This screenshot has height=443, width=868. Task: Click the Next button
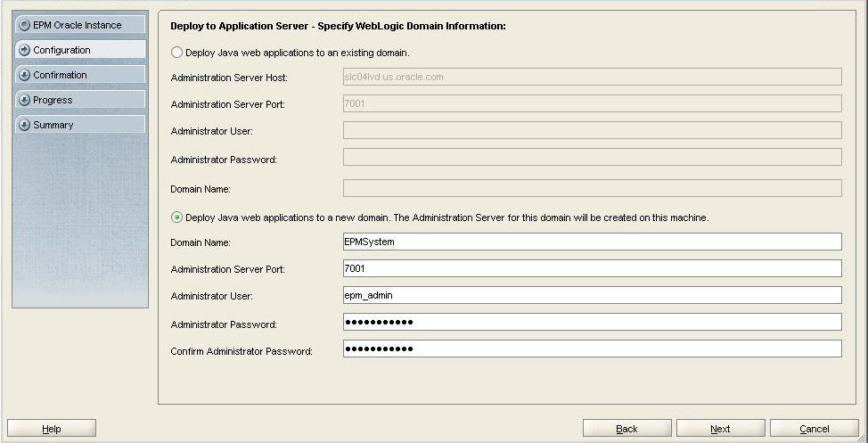click(x=720, y=429)
